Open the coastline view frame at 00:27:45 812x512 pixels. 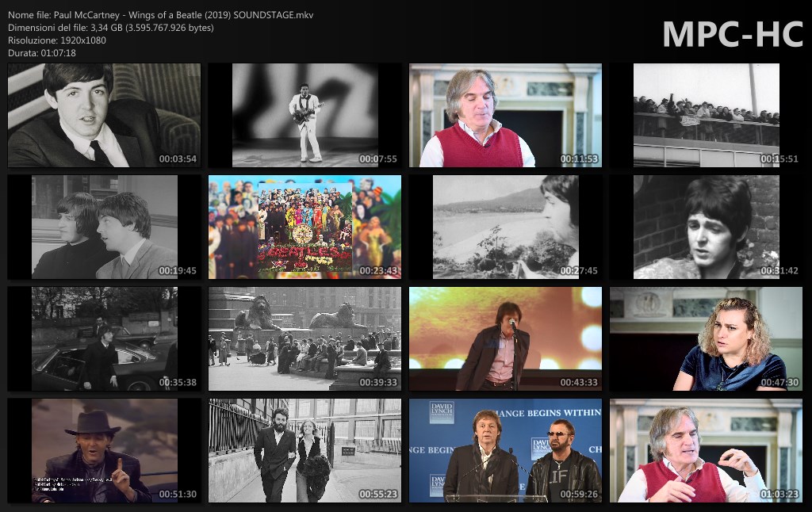click(x=505, y=227)
